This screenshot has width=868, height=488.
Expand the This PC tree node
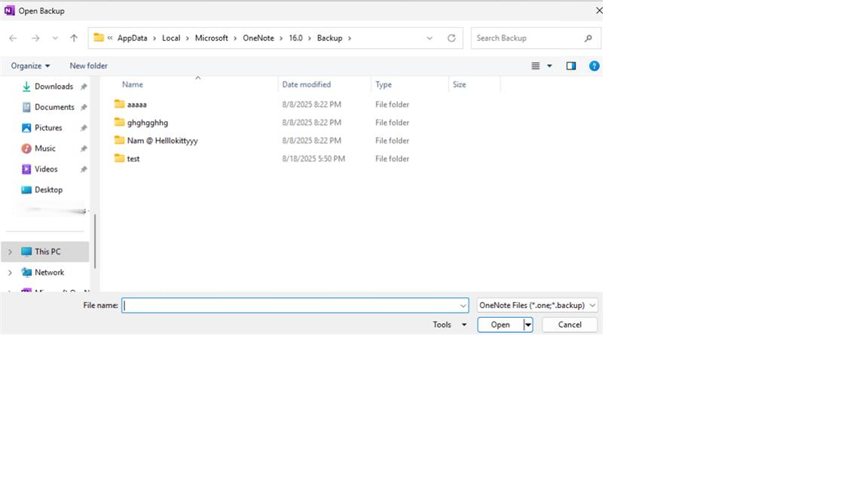tap(10, 252)
